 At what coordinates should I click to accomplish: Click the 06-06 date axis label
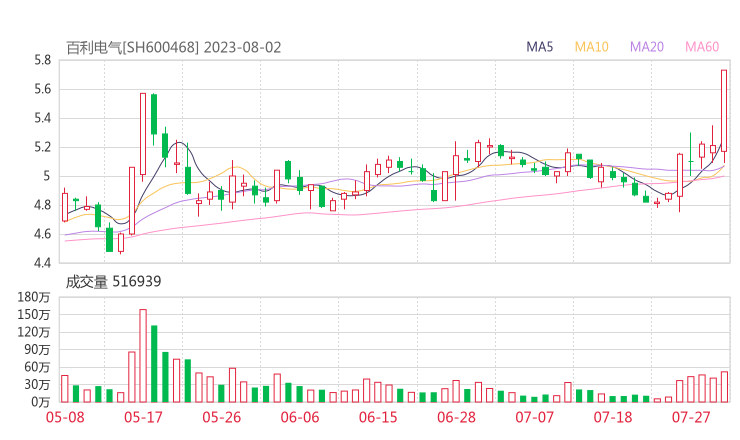click(x=300, y=417)
